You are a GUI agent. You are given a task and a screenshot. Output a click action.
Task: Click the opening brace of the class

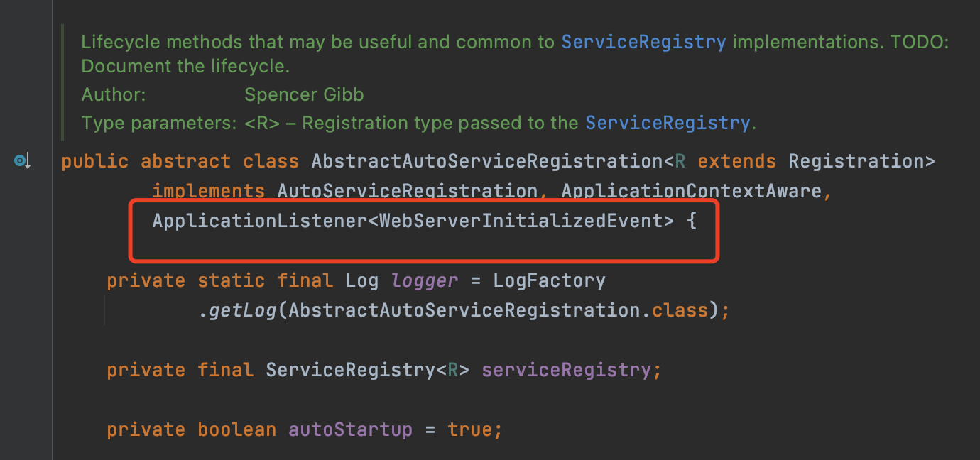692,221
